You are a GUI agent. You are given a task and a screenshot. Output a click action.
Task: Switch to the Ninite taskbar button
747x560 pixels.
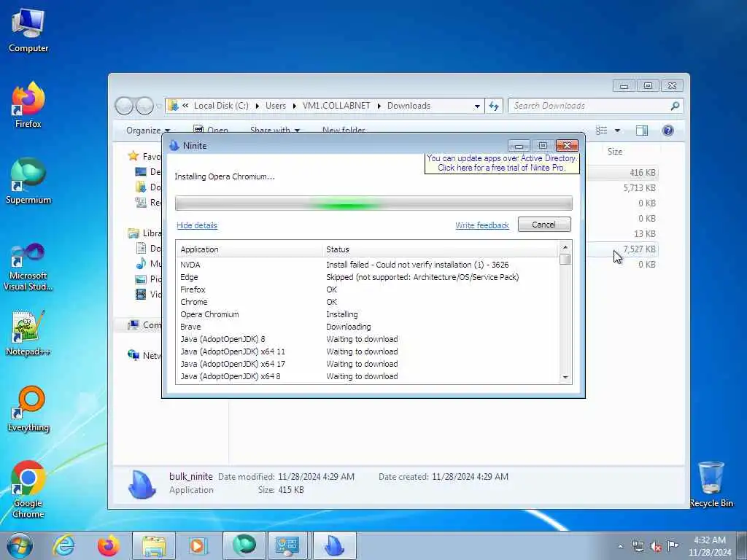pyautogui.click(x=334, y=545)
